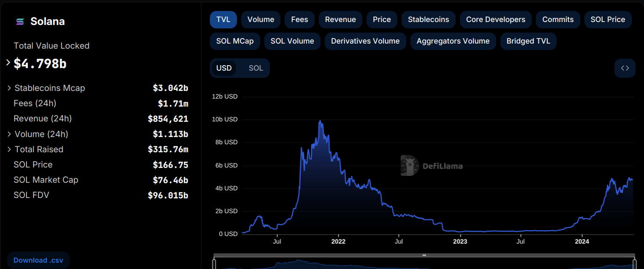Toggle the TVL chart metric
The height and width of the screenshot is (269, 644).
pos(223,19)
